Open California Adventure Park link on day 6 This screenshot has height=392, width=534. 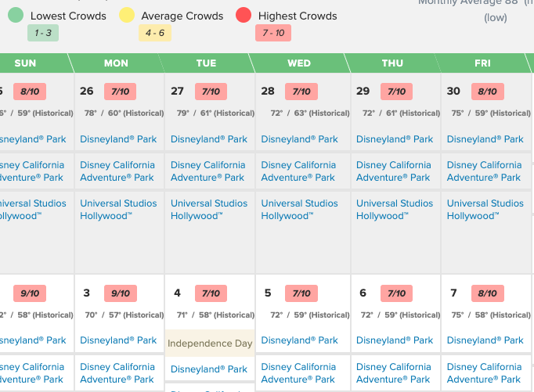click(393, 373)
